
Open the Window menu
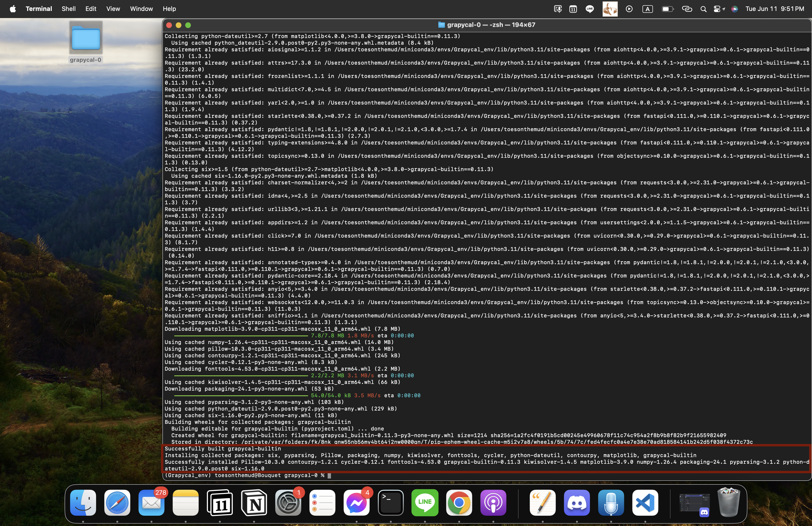pos(141,9)
